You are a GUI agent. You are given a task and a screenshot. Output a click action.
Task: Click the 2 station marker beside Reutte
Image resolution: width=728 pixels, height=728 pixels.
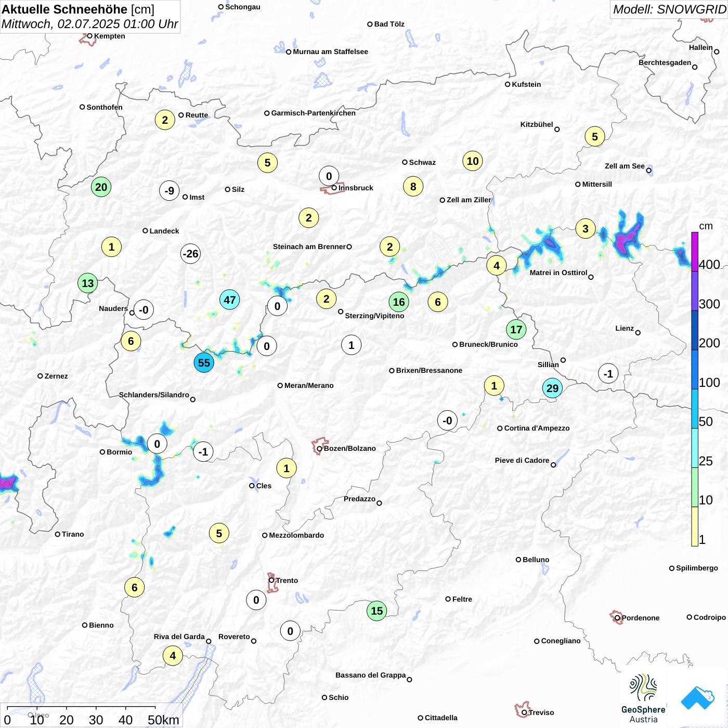165,120
